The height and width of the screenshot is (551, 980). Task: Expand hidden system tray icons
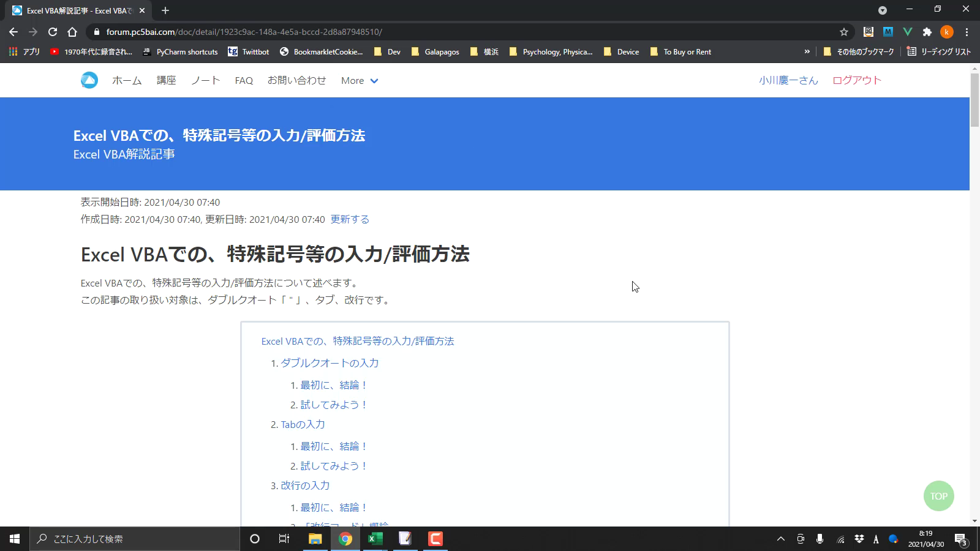(x=780, y=539)
